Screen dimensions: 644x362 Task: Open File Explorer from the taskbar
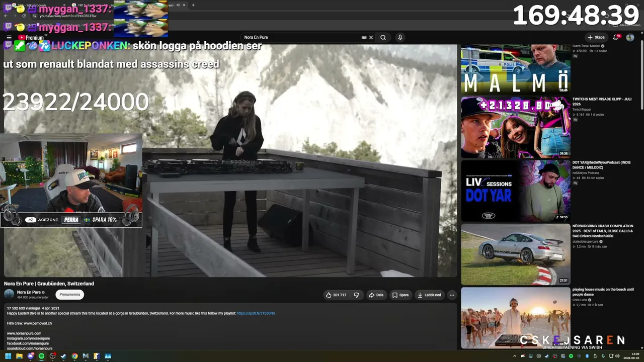pyautogui.click(x=19, y=356)
